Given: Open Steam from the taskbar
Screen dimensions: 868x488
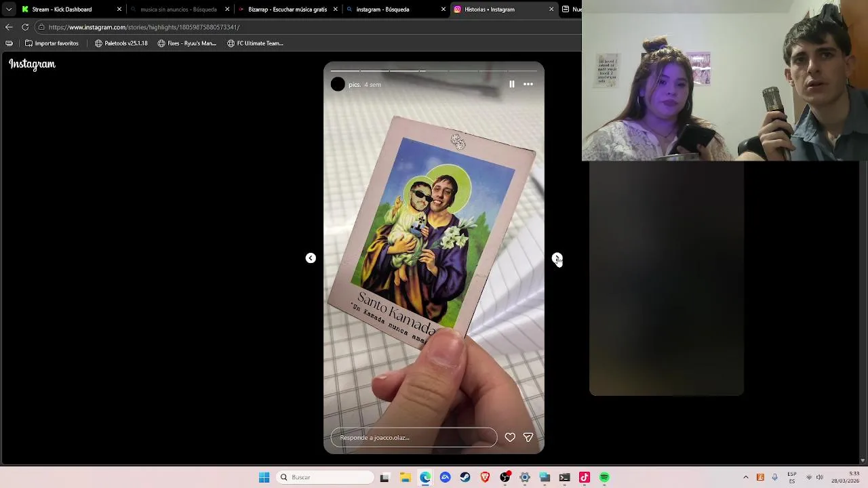Looking at the screenshot, I should coord(465,477).
